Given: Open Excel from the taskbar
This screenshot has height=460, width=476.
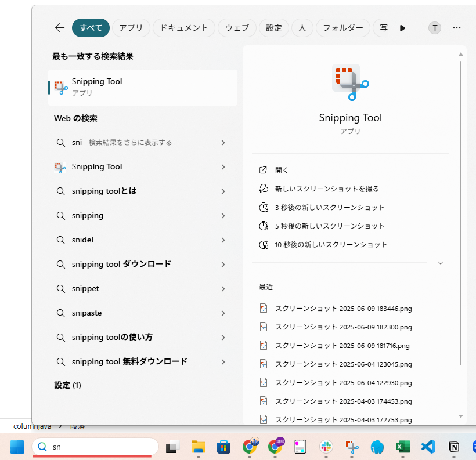Looking at the screenshot, I should click(402, 447).
